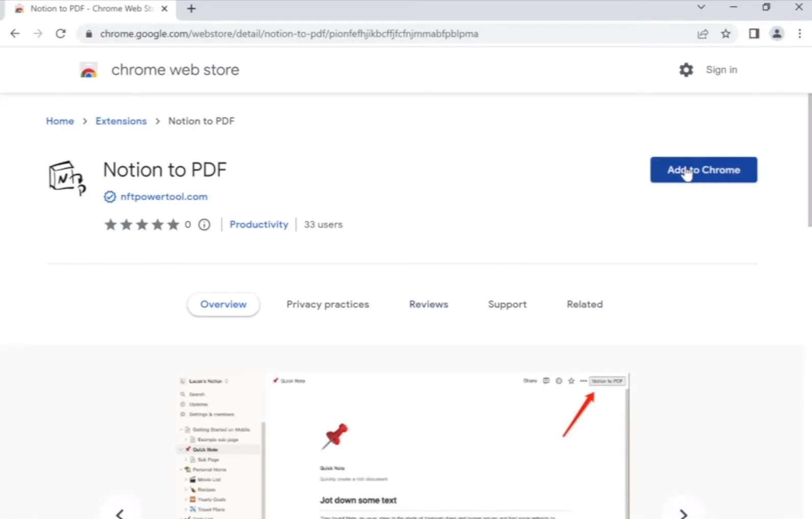Open the Reviews tab
812x519 pixels.
429,304
